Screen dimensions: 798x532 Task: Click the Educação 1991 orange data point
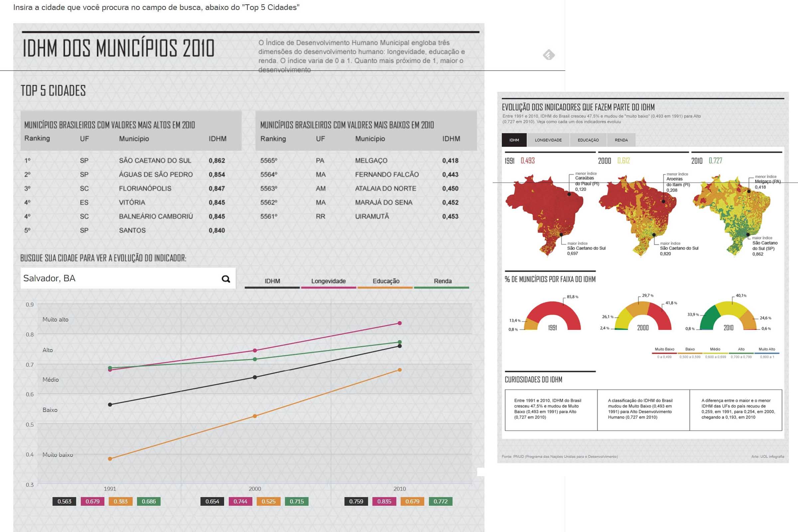tap(110, 459)
